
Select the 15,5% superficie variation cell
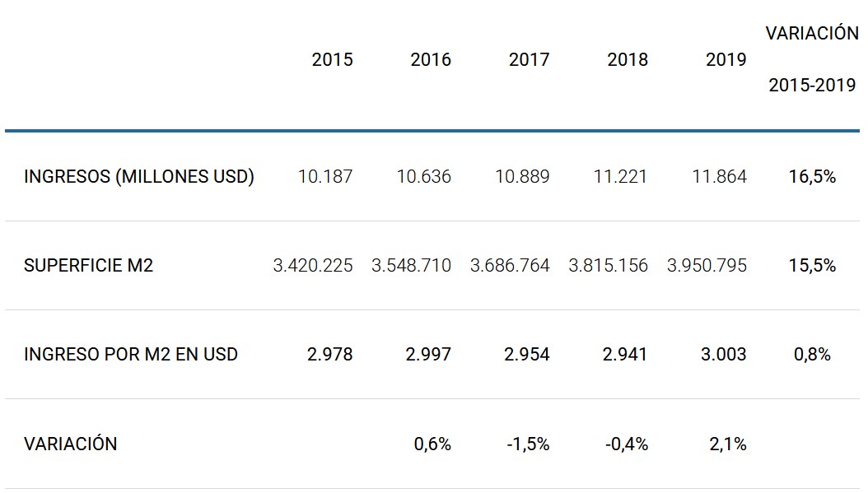tap(812, 266)
